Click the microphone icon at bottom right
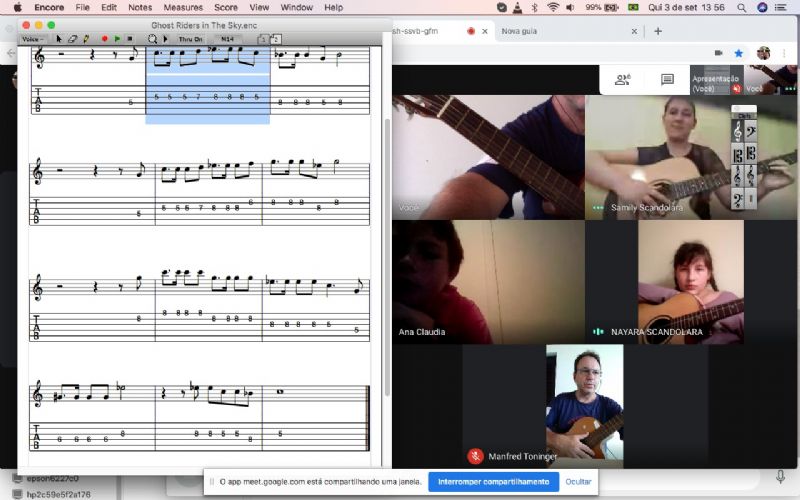Image resolution: width=800 pixels, height=500 pixels. pos(780,477)
